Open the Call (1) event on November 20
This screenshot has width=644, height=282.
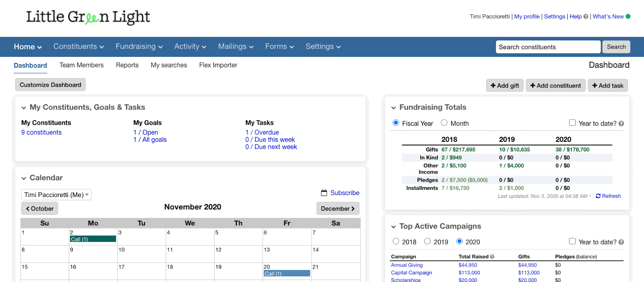pos(287,274)
